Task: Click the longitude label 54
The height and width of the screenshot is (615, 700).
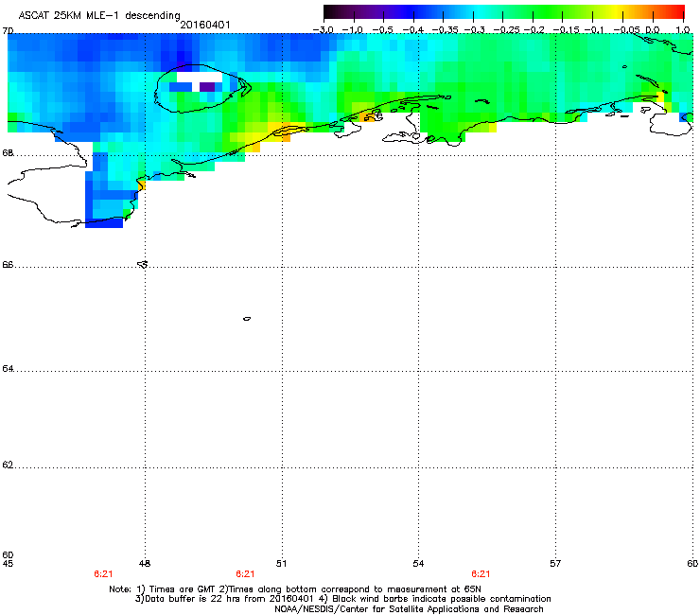Action: point(418,564)
